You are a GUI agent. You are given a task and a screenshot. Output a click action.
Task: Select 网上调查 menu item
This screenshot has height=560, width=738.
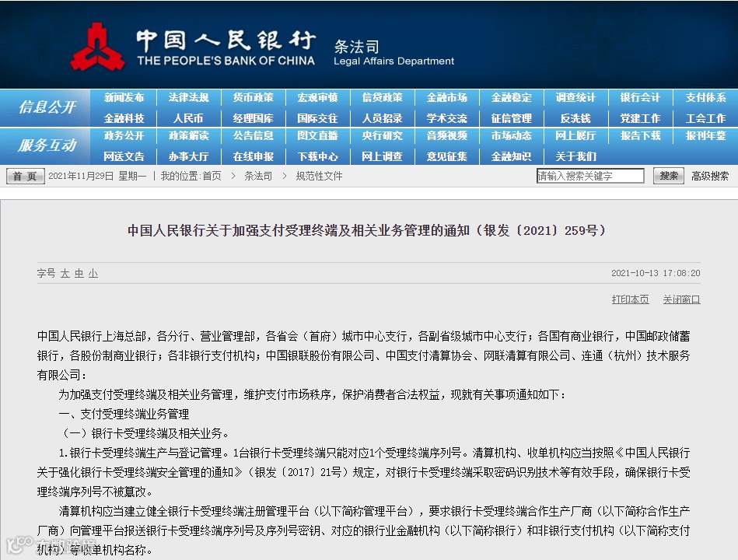382,156
